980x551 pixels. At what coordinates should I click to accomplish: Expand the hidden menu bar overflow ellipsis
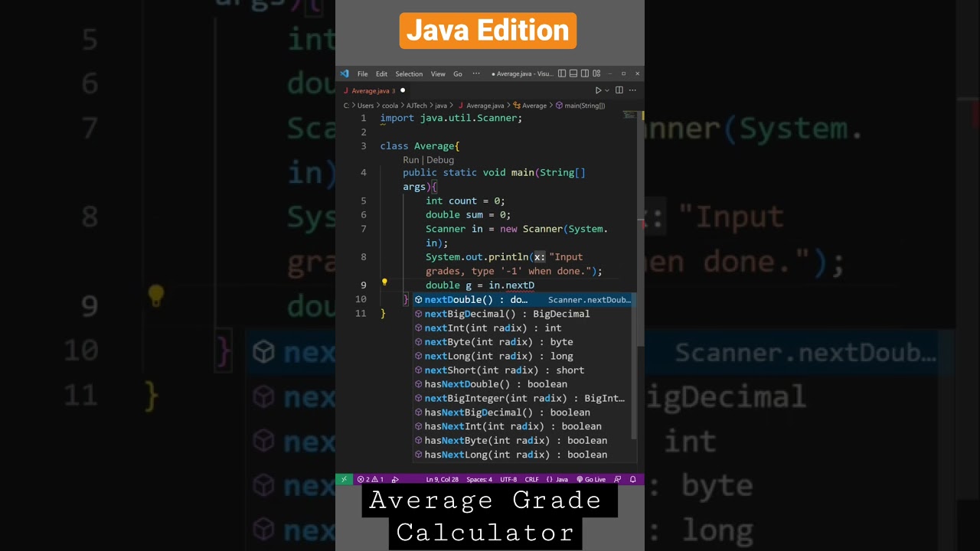[x=476, y=74]
